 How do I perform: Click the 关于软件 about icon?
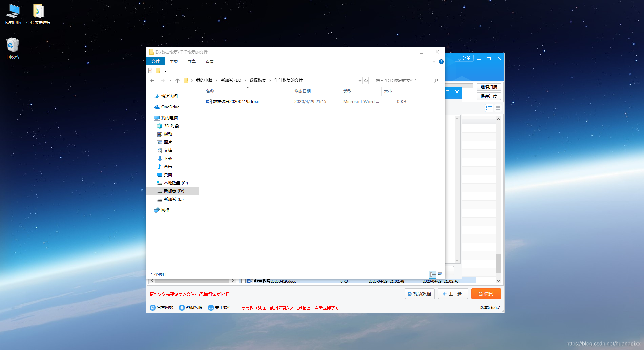click(210, 307)
